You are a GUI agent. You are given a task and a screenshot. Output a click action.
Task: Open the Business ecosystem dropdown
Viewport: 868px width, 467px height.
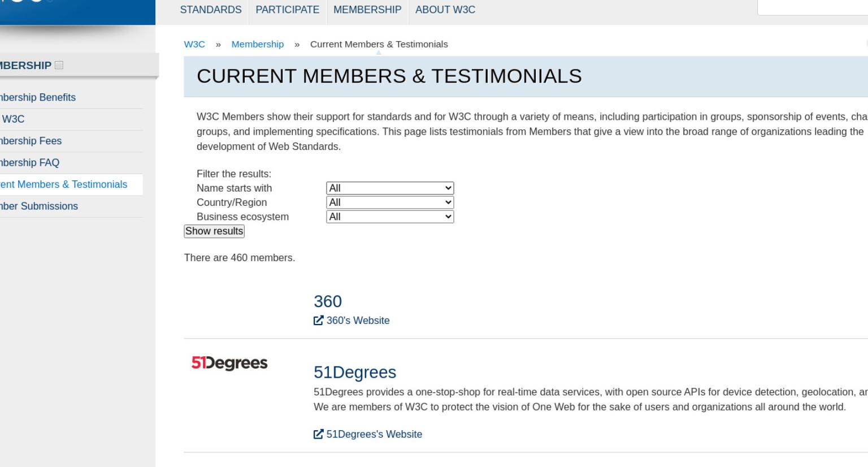point(390,217)
